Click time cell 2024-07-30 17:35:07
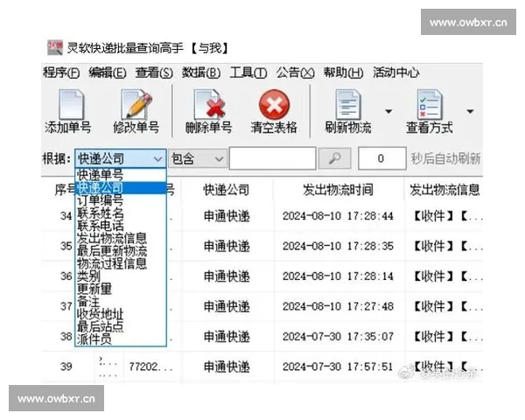 tap(338, 336)
